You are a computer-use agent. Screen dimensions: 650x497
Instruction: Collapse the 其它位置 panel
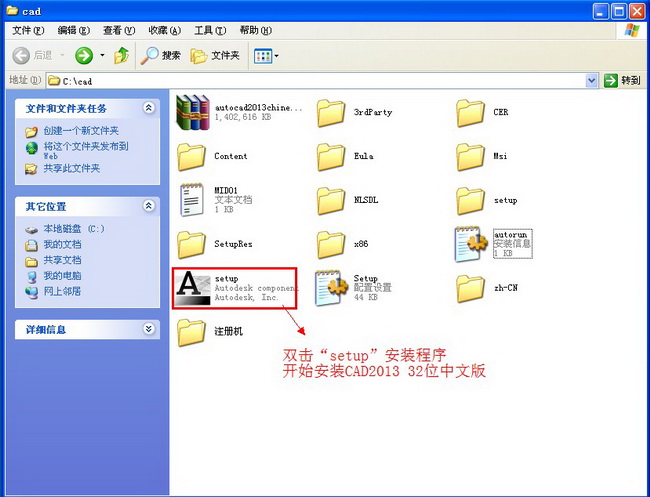click(148, 206)
